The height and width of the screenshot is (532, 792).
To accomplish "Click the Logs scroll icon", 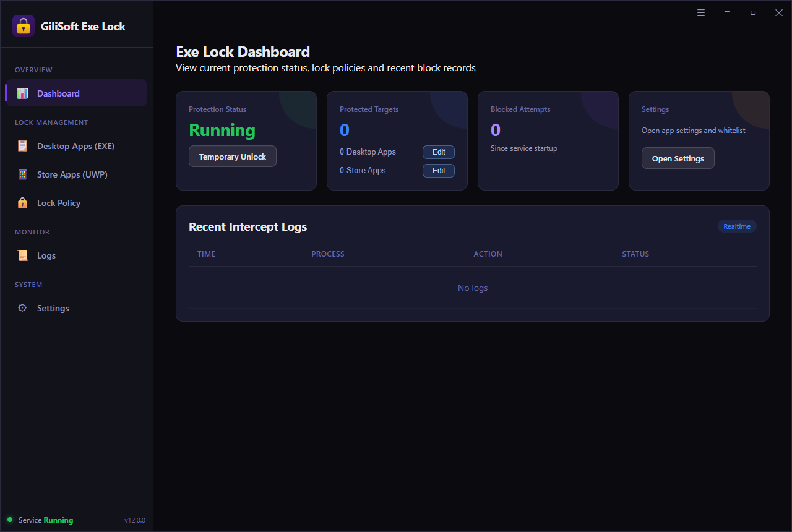I will 22,255.
